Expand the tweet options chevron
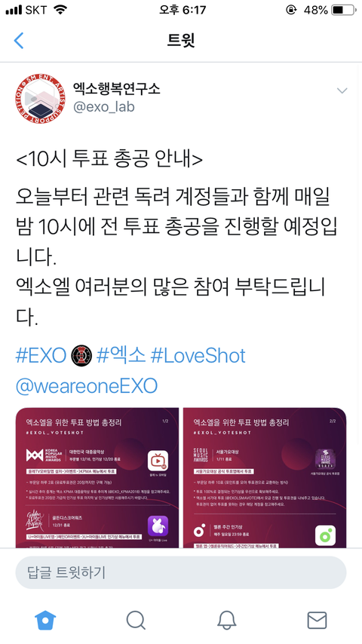The image size is (362, 644). point(342,90)
